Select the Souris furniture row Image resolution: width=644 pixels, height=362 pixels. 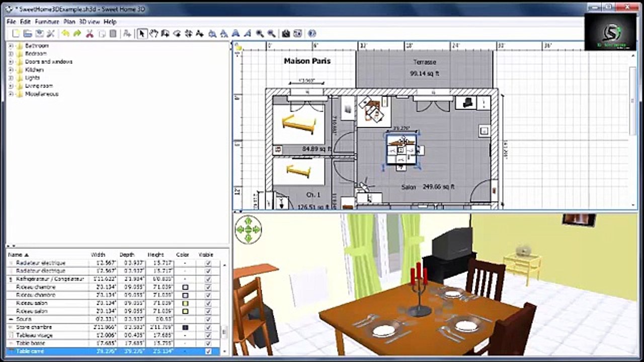(113, 319)
